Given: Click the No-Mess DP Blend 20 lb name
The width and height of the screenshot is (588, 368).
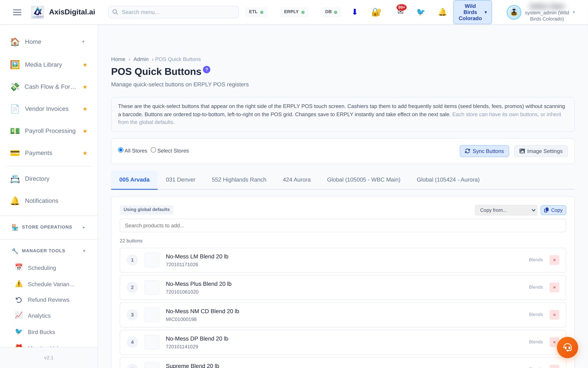Looking at the screenshot, I should tap(197, 339).
